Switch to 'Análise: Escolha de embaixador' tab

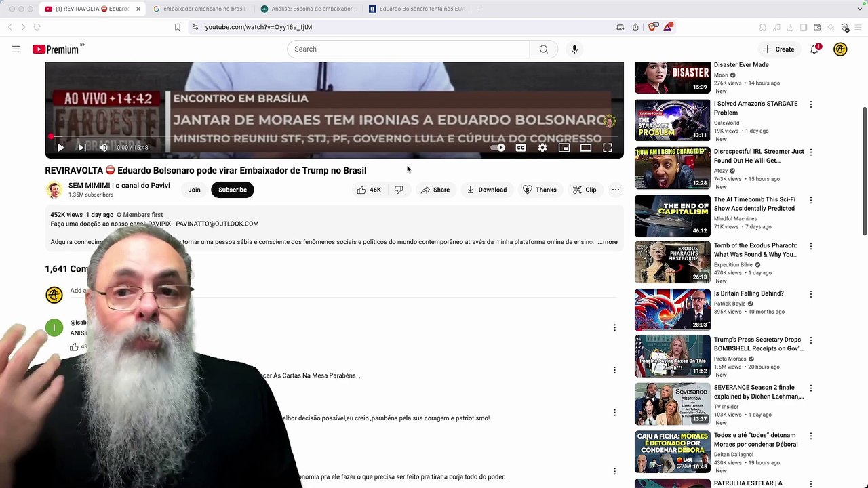pos(309,9)
